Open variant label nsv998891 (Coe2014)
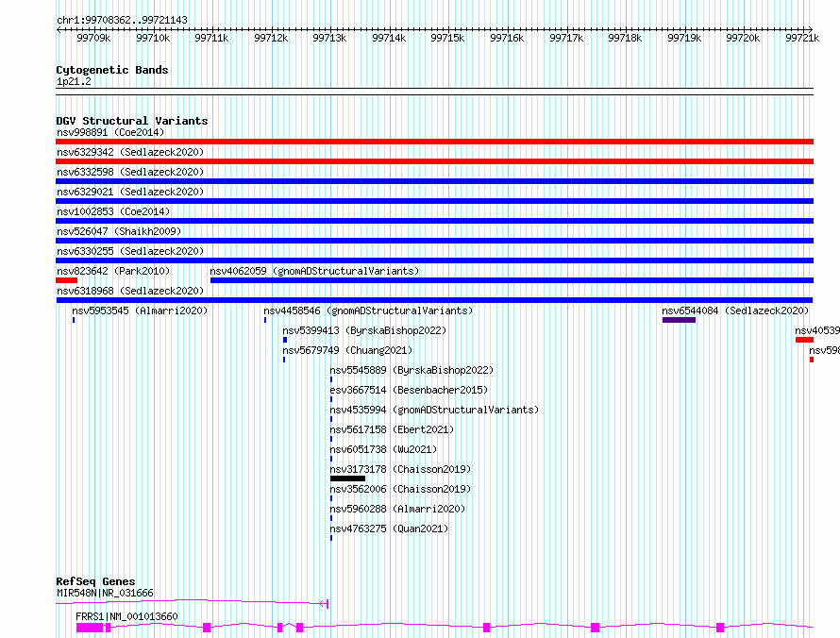The image size is (840, 638). click(110, 132)
